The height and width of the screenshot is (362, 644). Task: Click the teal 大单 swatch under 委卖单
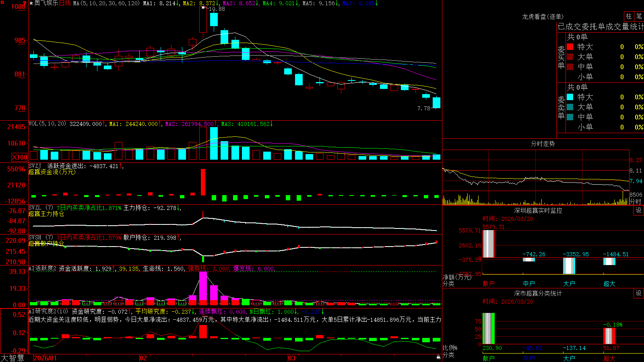(x=570, y=107)
